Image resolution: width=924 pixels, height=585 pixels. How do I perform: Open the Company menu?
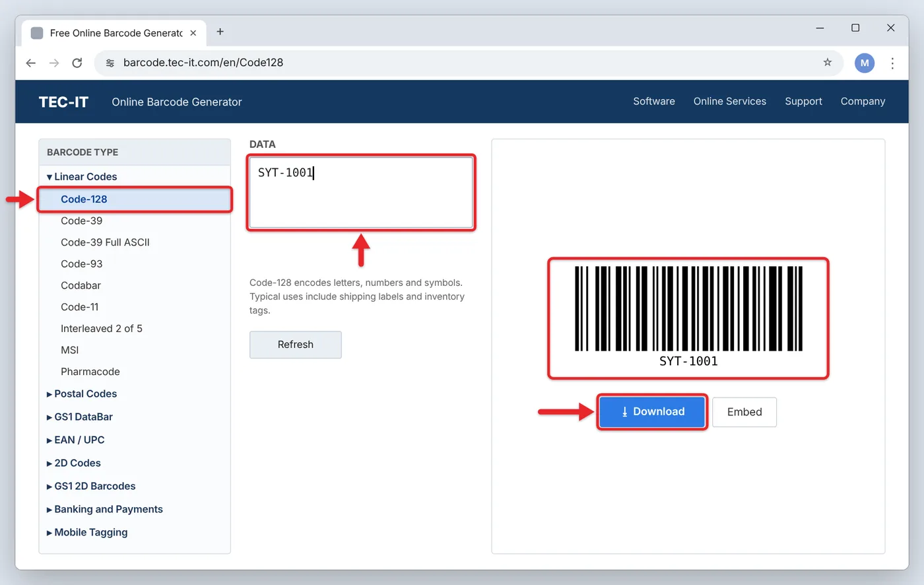click(863, 101)
